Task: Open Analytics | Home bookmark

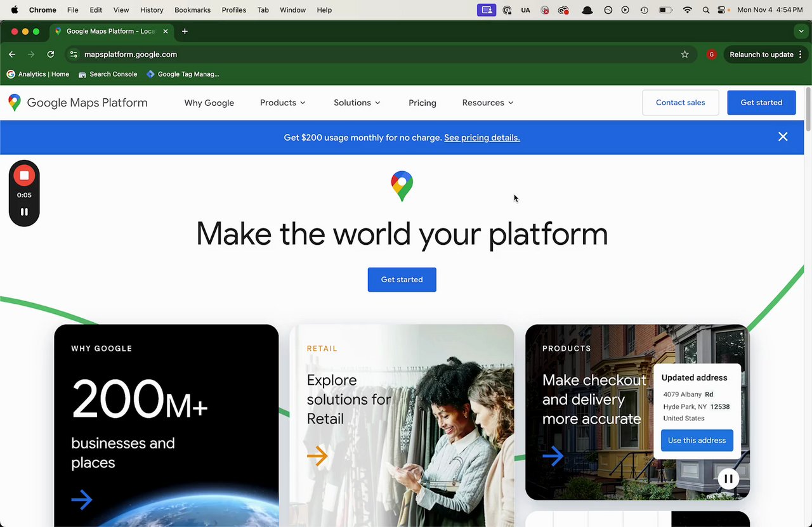Action: (38, 74)
